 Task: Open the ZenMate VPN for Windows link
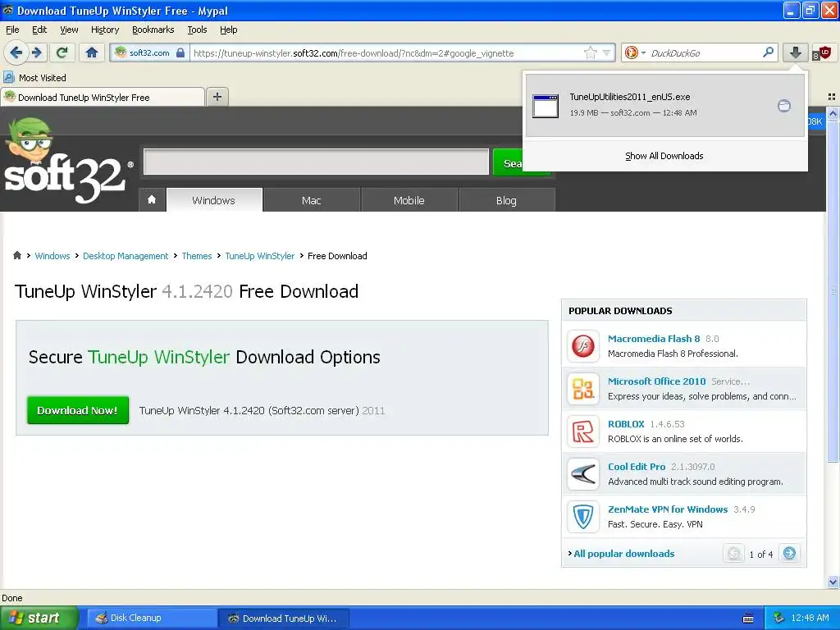(668, 509)
